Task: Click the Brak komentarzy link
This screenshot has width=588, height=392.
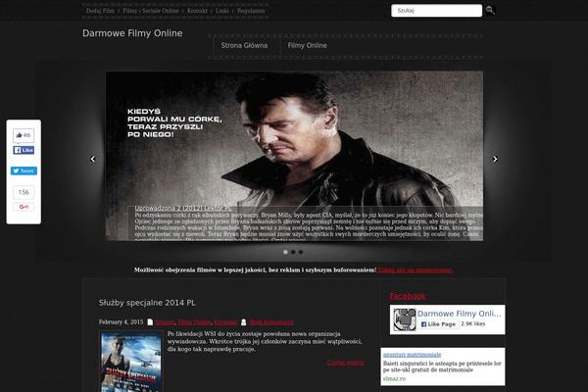Action: coord(271,322)
